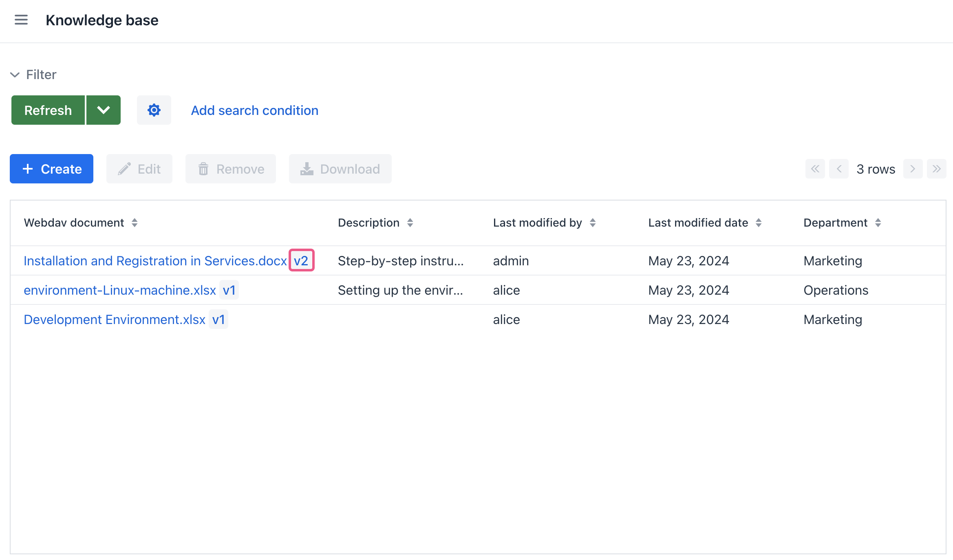Jump to last page with double-right chevron

[x=936, y=168]
